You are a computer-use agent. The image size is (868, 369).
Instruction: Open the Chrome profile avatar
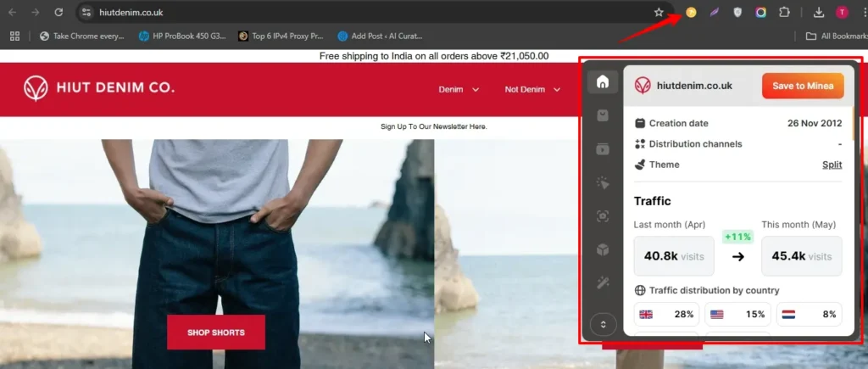tap(842, 12)
